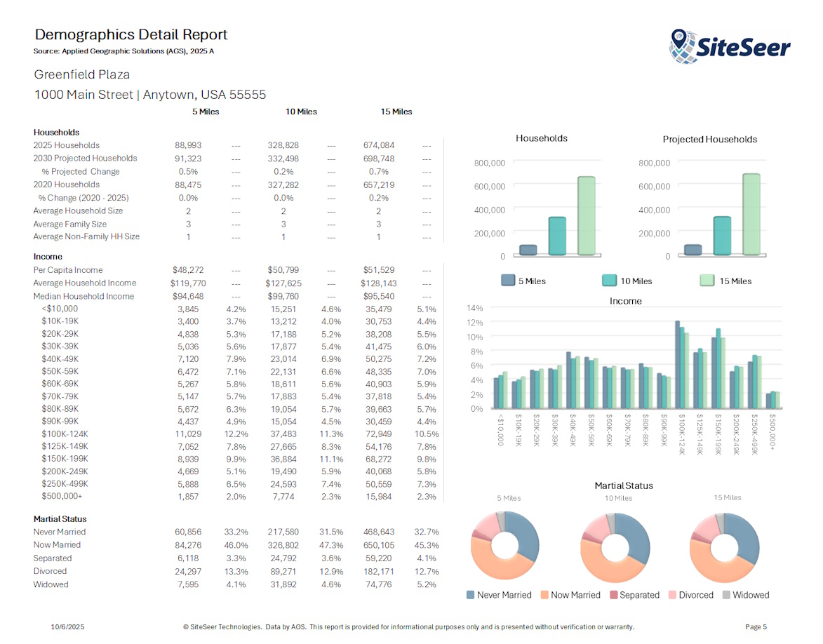This screenshot has height=644, width=823.
Task: Toggle the Divorced legend entry in Marital Status
Action: coord(672,595)
